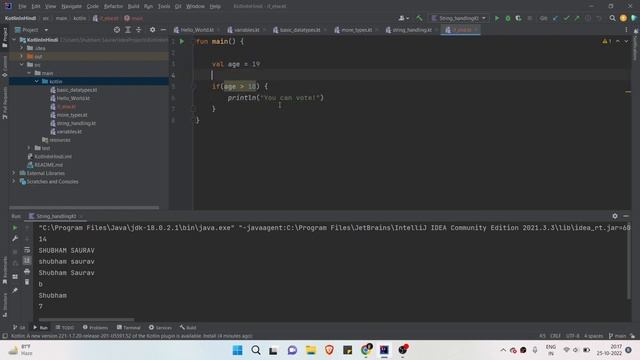This screenshot has height=360, width=640.
Task: Print console output with printer icon
Action: pyautogui.click(x=27, y=271)
